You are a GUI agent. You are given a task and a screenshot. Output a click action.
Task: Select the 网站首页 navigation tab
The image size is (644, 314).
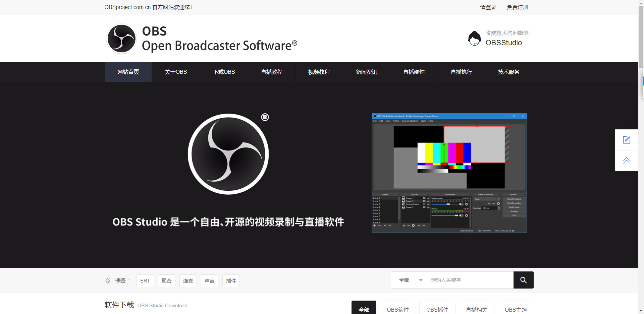[x=128, y=72]
